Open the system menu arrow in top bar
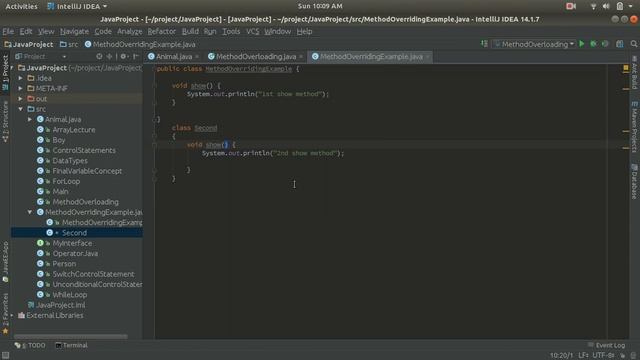640x360 pixels. [631, 6]
